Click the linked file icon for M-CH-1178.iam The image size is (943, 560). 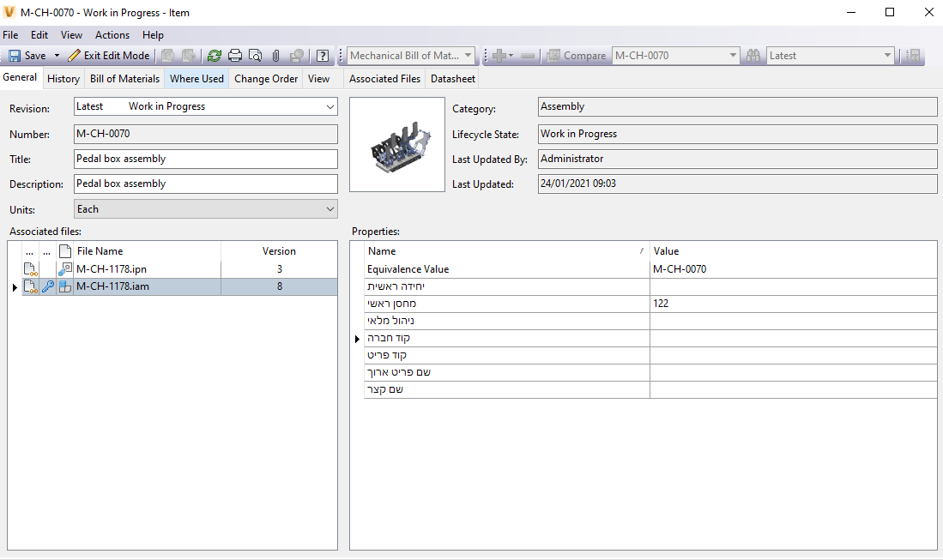pos(30,286)
